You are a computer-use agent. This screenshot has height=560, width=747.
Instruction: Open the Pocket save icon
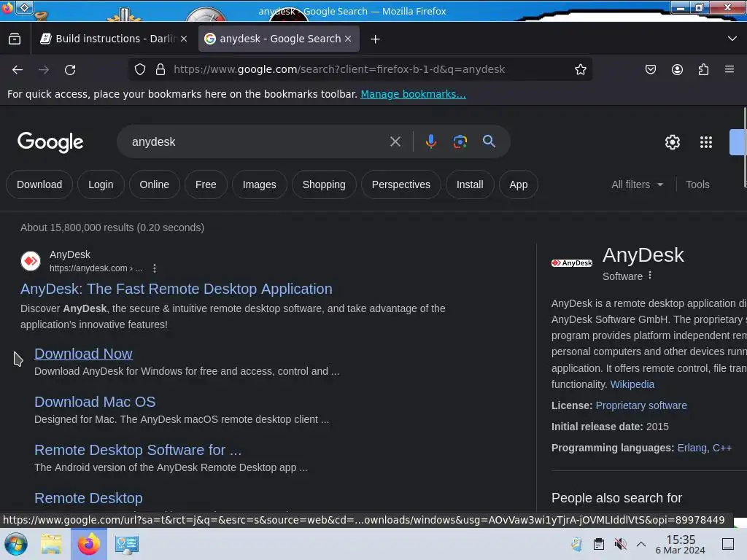[650, 69]
